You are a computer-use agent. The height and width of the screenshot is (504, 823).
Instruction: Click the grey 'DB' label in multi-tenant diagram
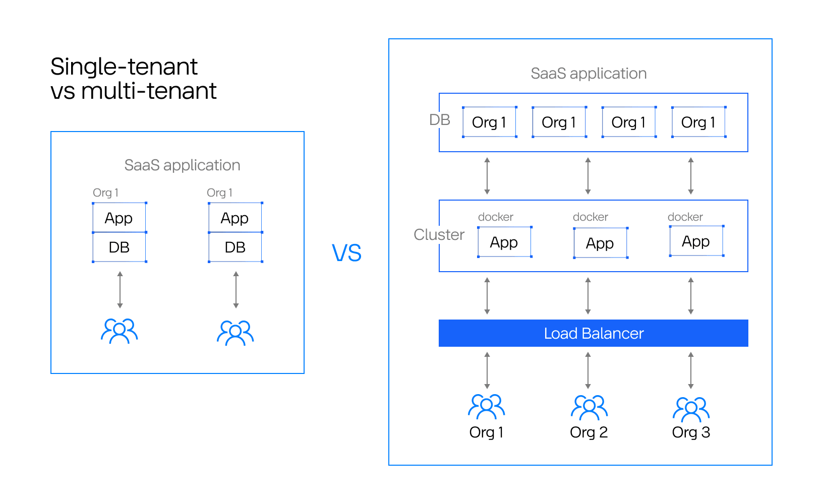click(439, 120)
